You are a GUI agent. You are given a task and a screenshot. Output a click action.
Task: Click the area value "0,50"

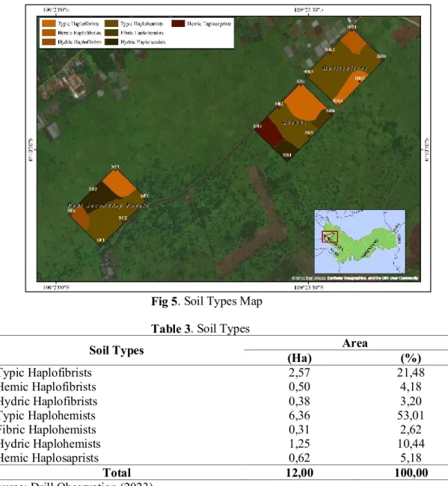tap(299, 387)
